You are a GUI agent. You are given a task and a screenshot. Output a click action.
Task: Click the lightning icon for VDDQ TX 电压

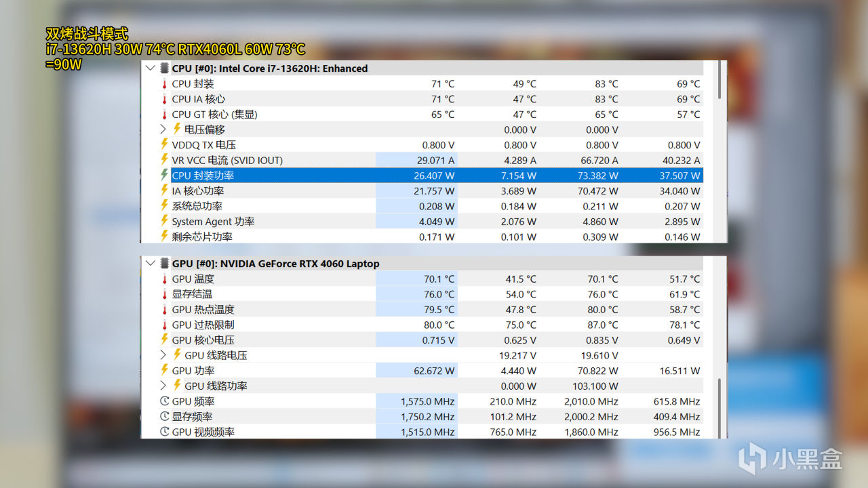coord(164,144)
